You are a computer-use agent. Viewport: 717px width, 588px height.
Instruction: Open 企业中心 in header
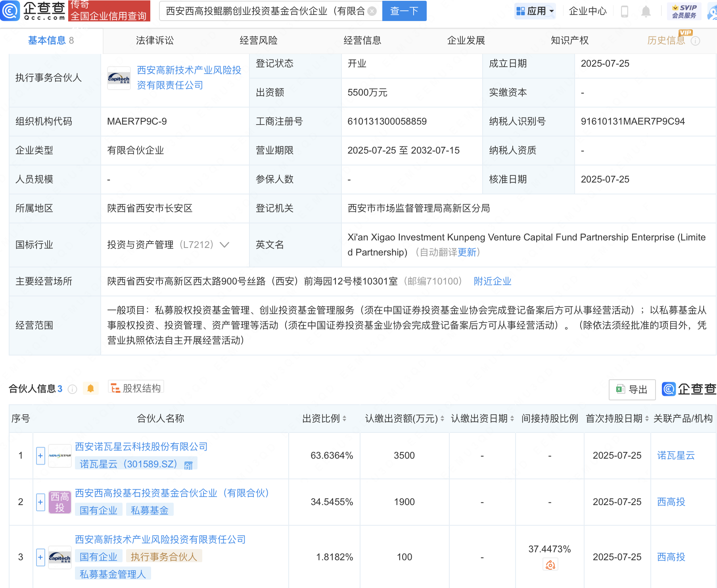click(588, 11)
